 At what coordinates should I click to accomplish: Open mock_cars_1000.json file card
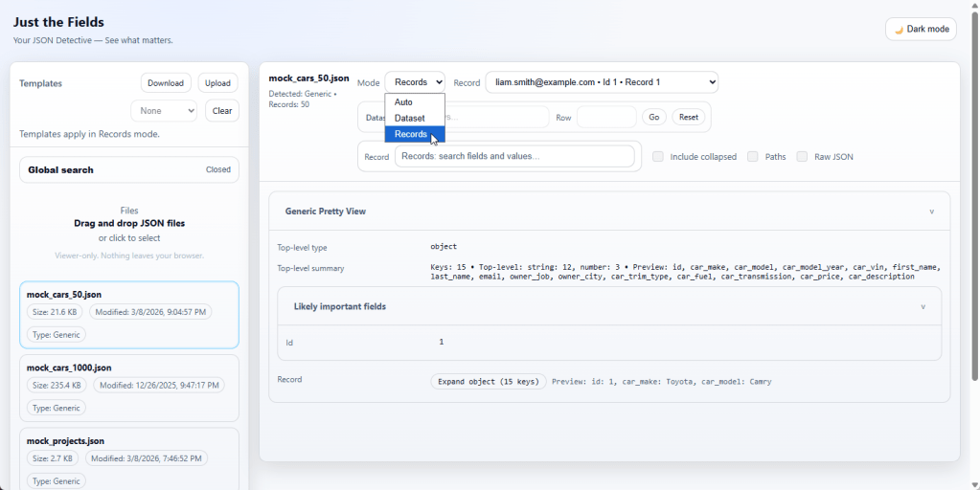128,388
